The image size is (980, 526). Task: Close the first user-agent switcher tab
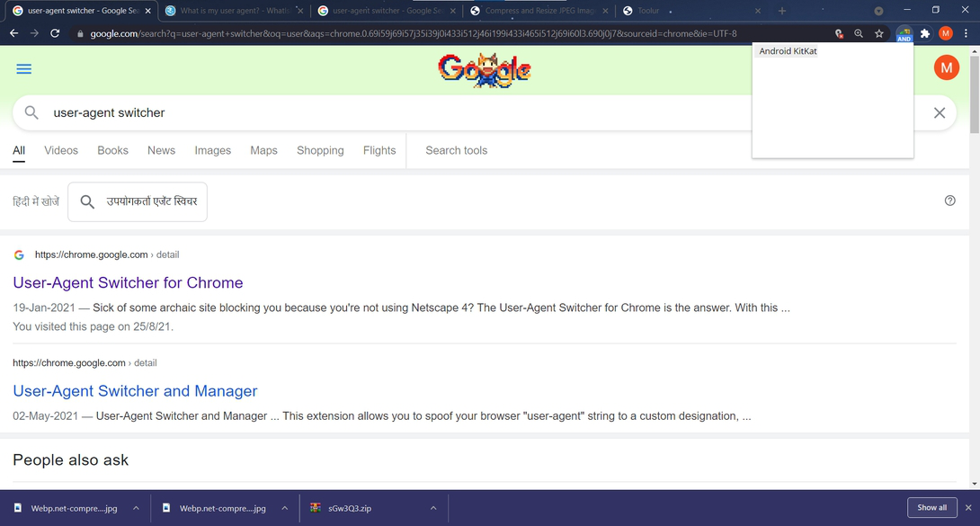148,11
